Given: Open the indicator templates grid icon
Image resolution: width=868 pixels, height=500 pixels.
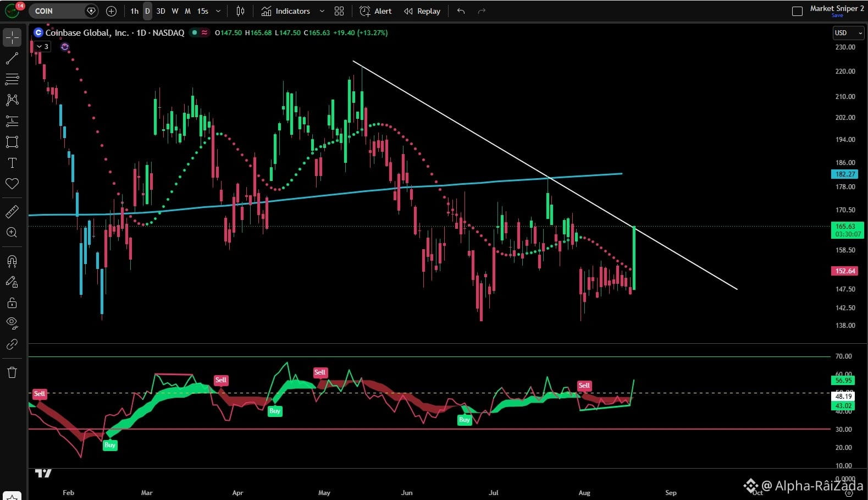Looking at the screenshot, I should tap(339, 11).
